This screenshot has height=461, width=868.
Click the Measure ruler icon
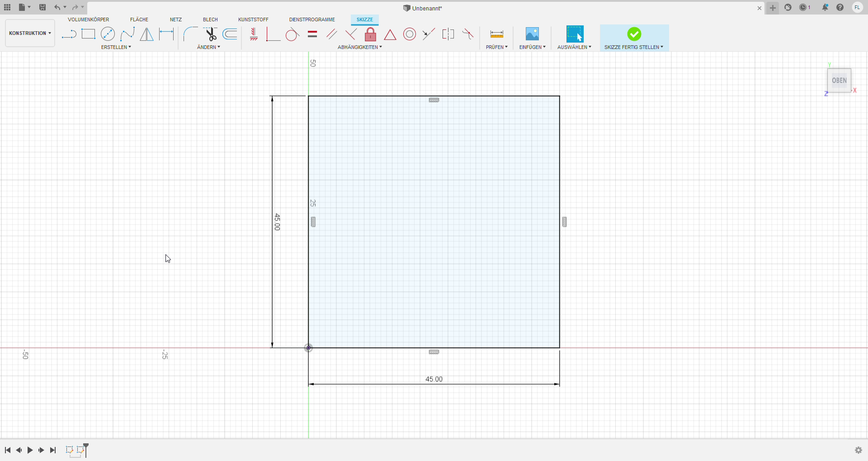(496, 34)
